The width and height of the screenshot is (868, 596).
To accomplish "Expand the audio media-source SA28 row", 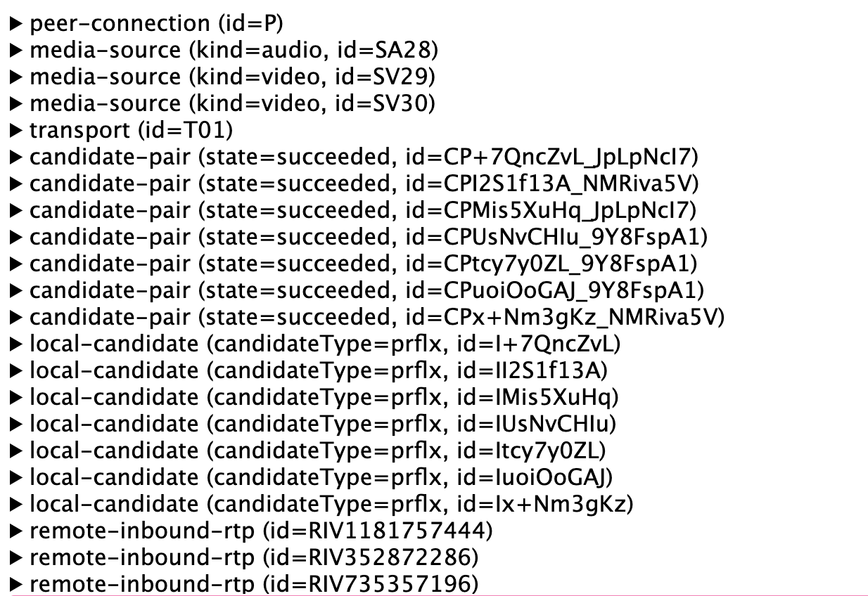I will [x=17, y=51].
